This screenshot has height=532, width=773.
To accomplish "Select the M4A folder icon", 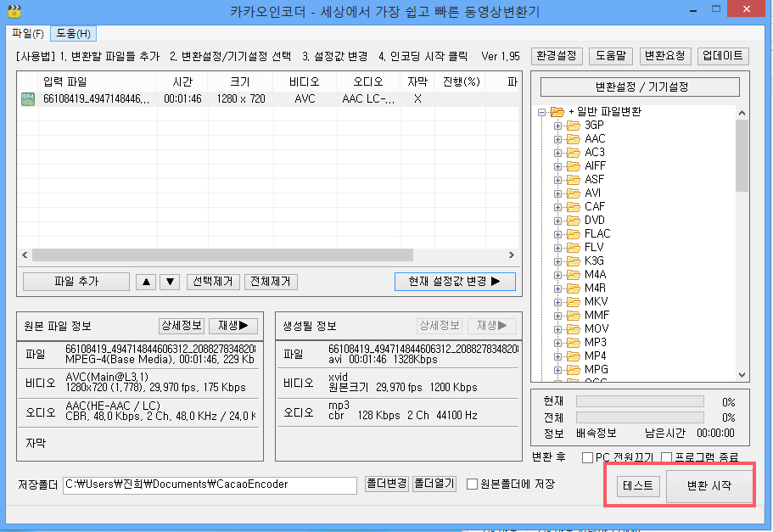I will (x=573, y=275).
